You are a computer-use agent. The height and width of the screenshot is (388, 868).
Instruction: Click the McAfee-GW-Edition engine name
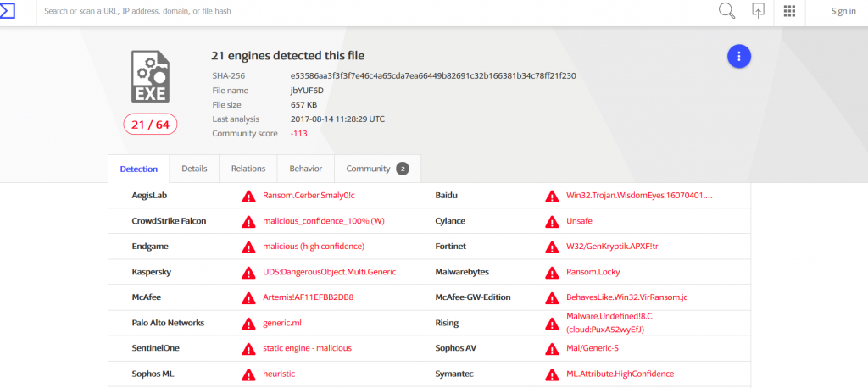(x=473, y=297)
